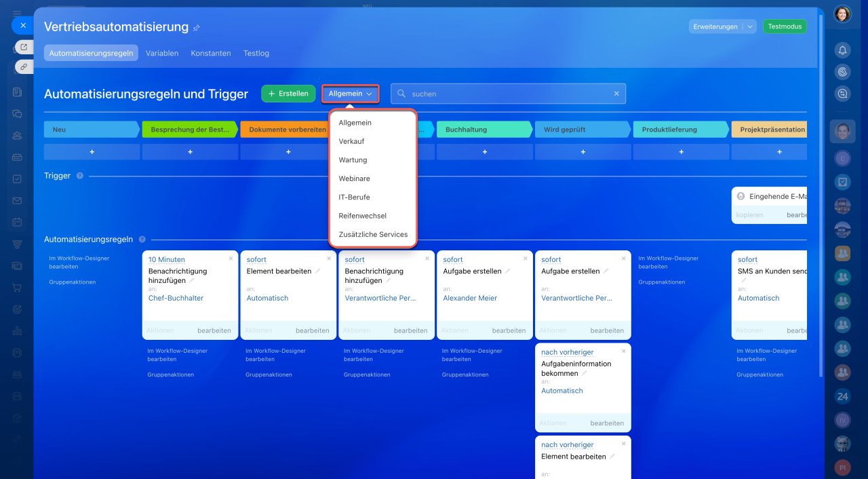This screenshot has height=479, width=868.
Task: Click Im Workflow-Designer bearbeiten under Neu
Action: (x=79, y=263)
